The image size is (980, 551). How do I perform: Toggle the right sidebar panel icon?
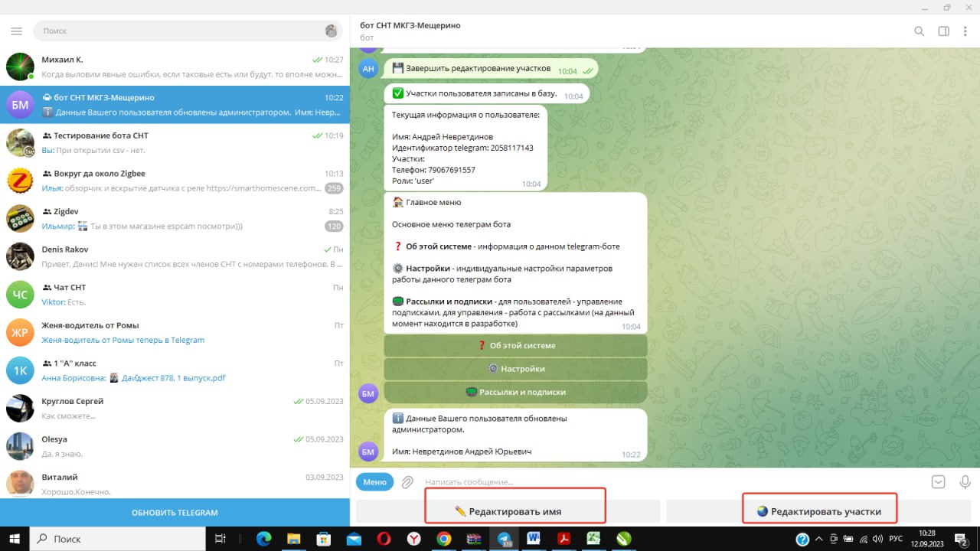(943, 31)
